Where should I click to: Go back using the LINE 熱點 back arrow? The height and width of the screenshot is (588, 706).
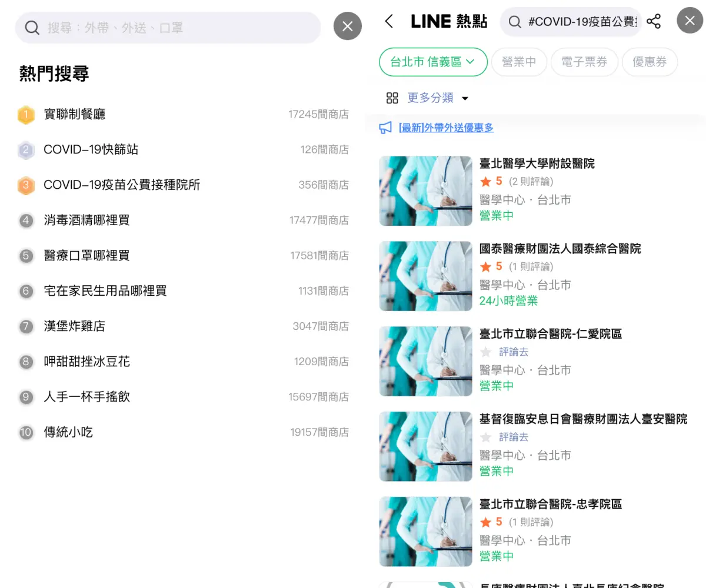click(389, 22)
